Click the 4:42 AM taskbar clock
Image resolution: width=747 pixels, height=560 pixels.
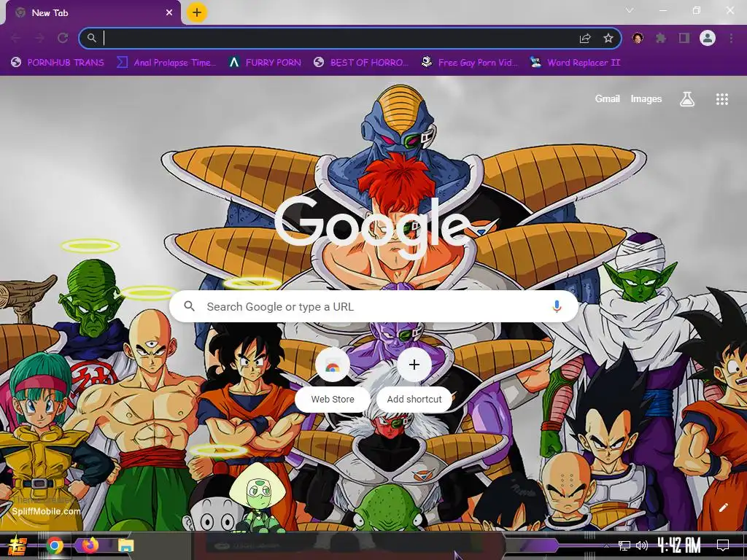(679, 545)
